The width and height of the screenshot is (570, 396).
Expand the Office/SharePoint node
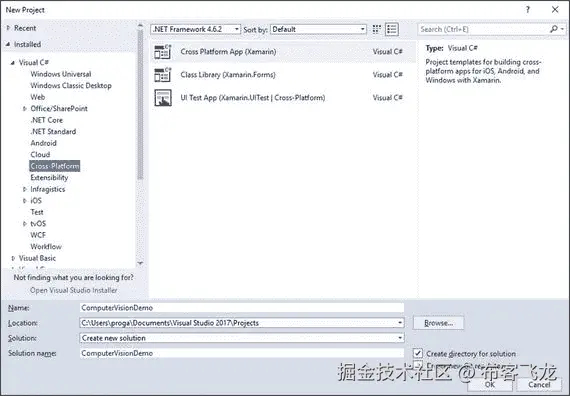tap(25, 108)
